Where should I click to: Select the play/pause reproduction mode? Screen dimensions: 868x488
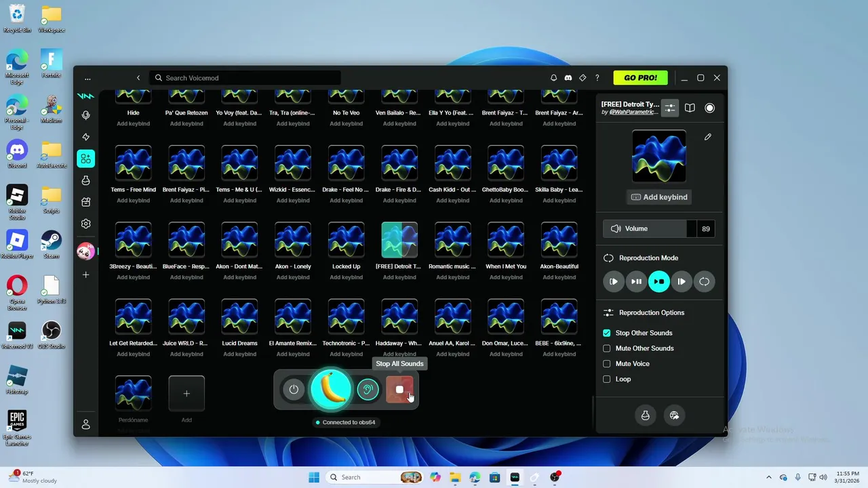636,281
